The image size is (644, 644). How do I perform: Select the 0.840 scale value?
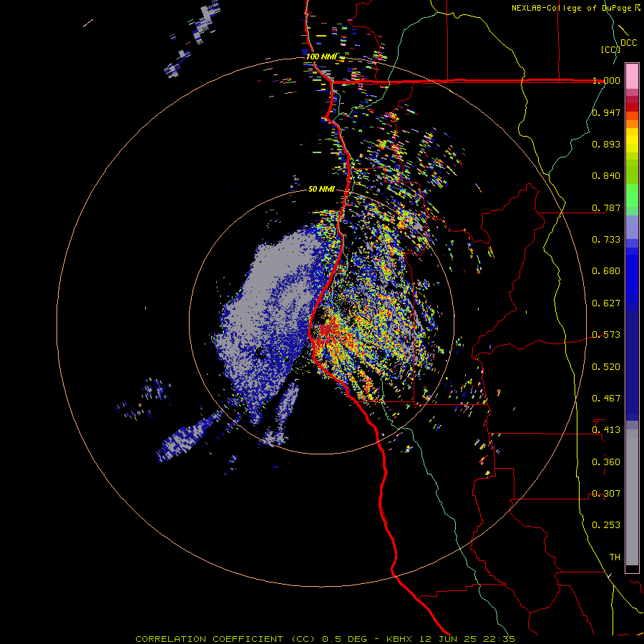coord(606,176)
